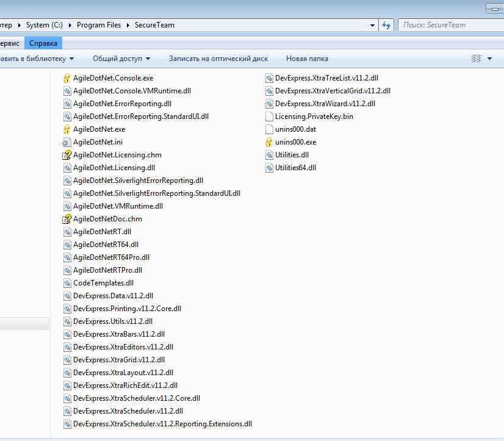Select DevExpress.XtraScheduler.v11.2.Core.dll file name
The height and width of the screenshot is (441, 504).
137,398
